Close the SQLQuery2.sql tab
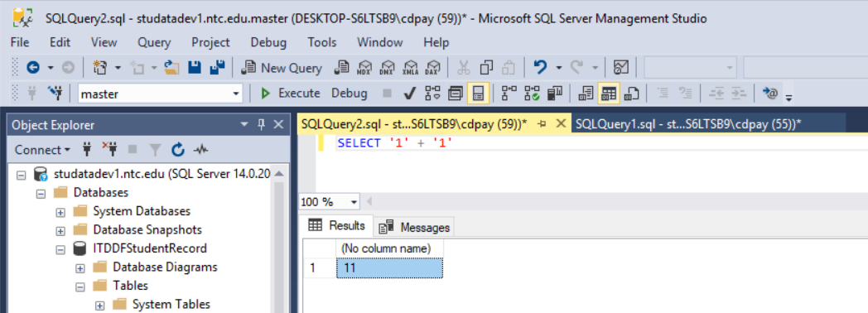The width and height of the screenshot is (868, 313). point(561,124)
